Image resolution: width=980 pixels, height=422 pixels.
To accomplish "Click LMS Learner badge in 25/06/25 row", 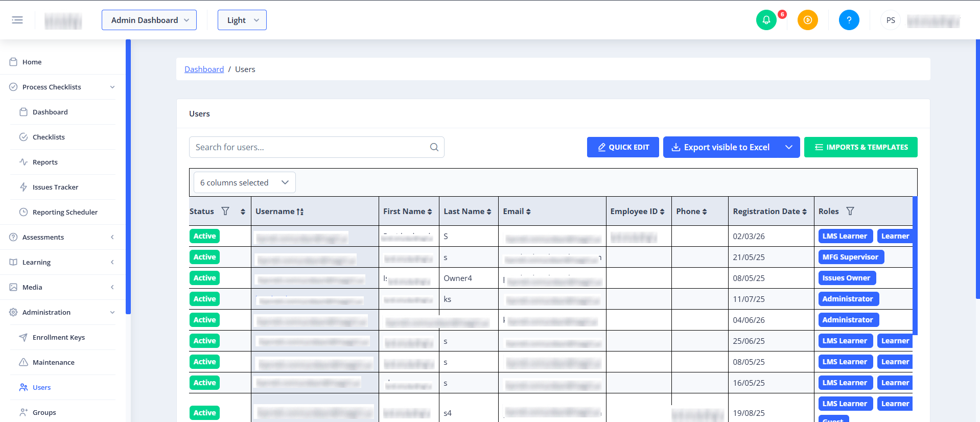I will 845,341.
